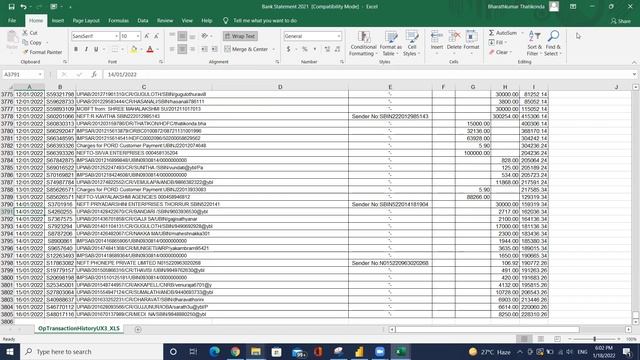Toggle Italic formatting
The height and width of the screenshot is (360, 640).
click(x=86, y=49)
